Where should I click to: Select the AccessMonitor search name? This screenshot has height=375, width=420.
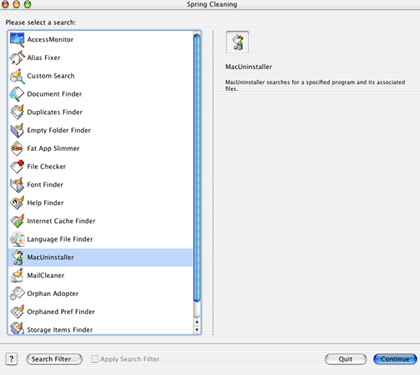point(50,40)
